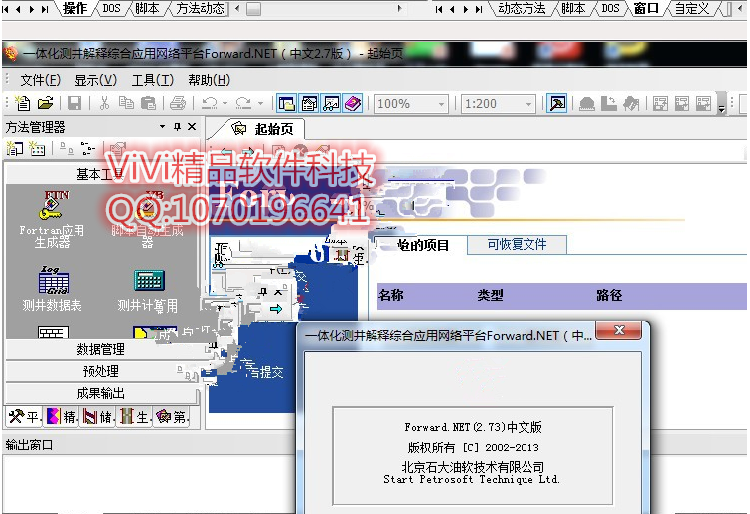Click the tree view icon in 方法管理器 toolbar
The width and height of the screenshot is (750, 514).
tap(88, 149)
